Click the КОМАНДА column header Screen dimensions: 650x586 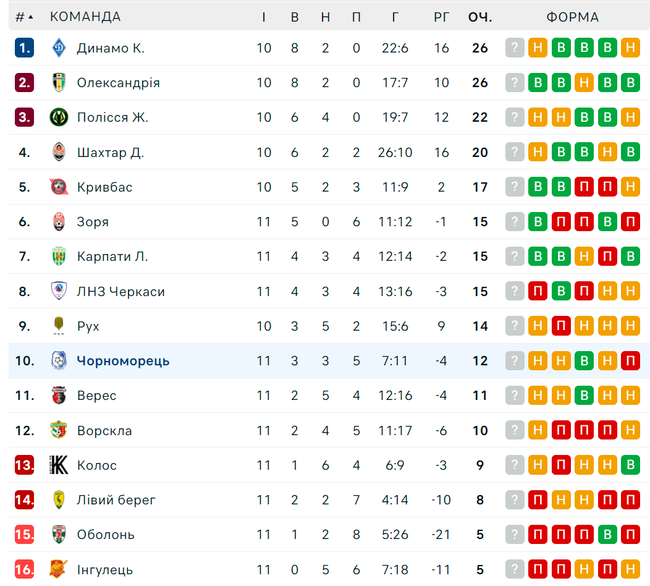coord(85,17)
